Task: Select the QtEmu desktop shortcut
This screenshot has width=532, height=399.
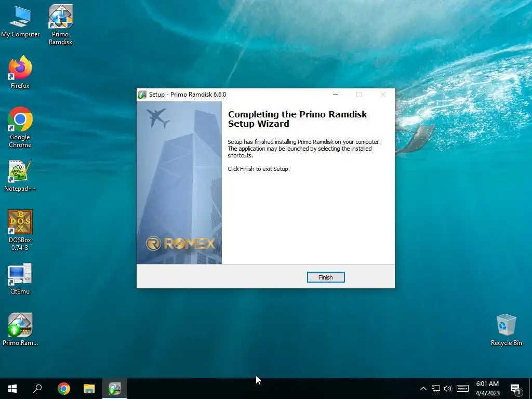Action: point(20,279)
